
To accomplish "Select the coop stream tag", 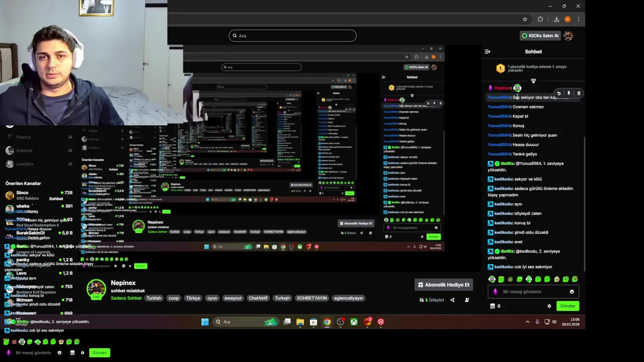I will point(174,298).
